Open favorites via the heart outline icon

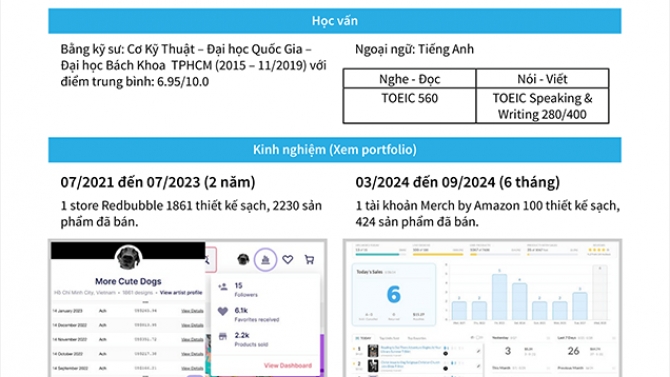(x=288, y=259)
